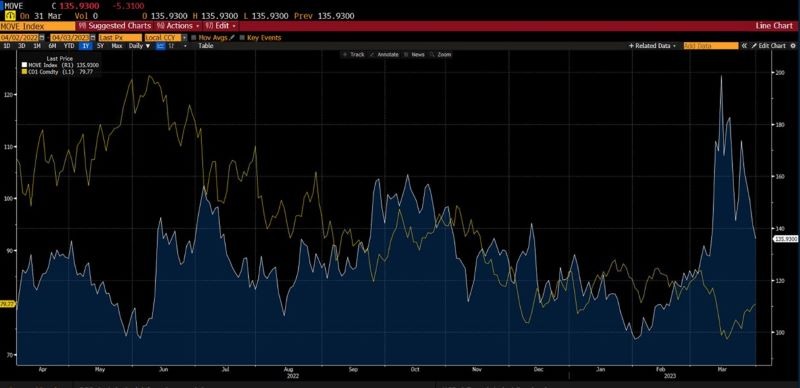Expand the Edit dropdown menu
The image size is (800, 388).
click(221, 26)
